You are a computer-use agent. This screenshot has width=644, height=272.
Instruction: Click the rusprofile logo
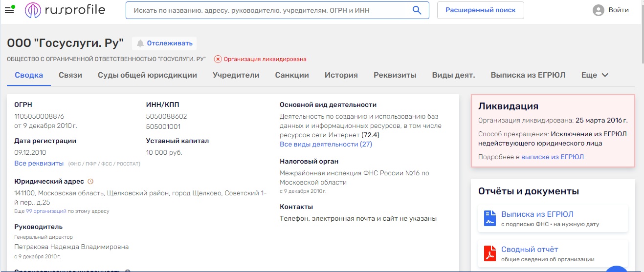(65, 10)
